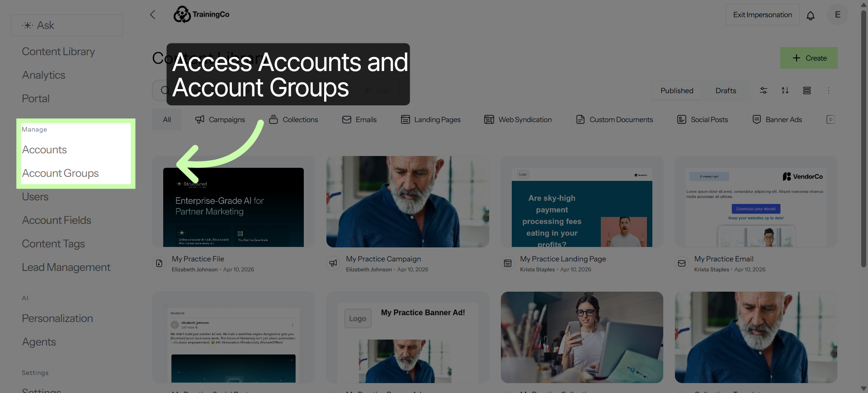Click the Create button
868x393 pixels.
(809, 58)
